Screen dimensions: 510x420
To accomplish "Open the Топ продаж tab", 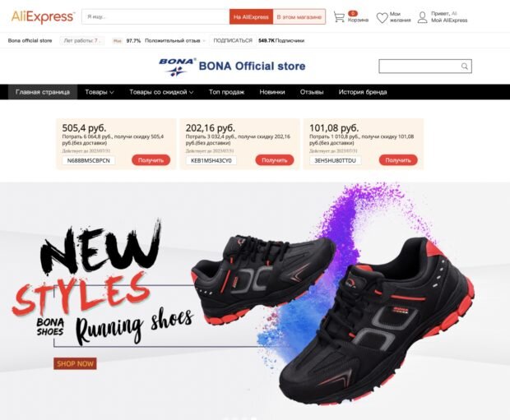I will (226, 92).
